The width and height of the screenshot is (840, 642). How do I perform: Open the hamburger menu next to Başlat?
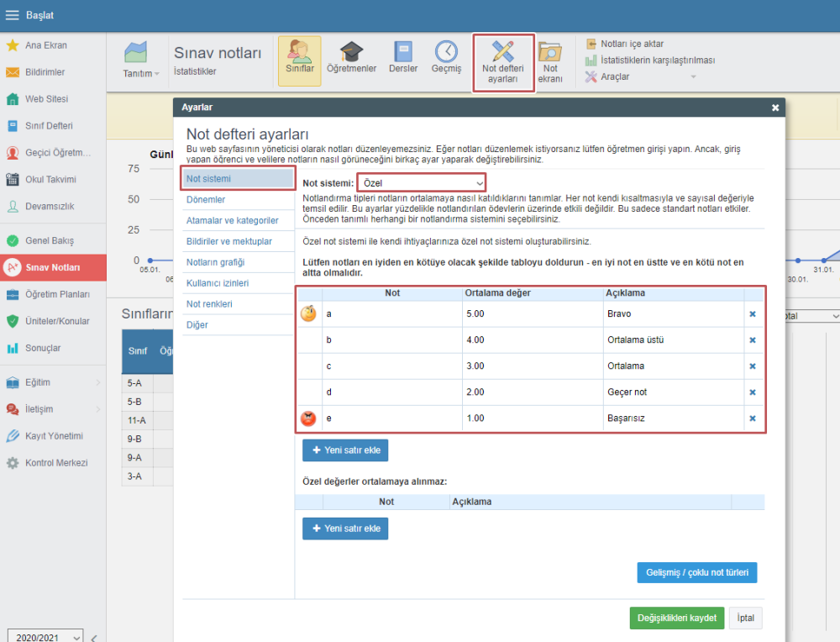(12, 15)
